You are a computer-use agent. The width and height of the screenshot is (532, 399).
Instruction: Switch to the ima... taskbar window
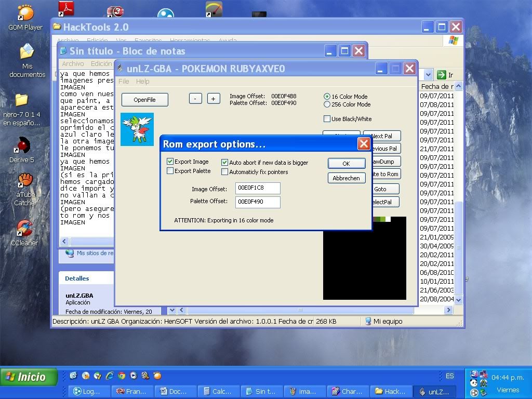pyautogui.click(x=305, y=391)
